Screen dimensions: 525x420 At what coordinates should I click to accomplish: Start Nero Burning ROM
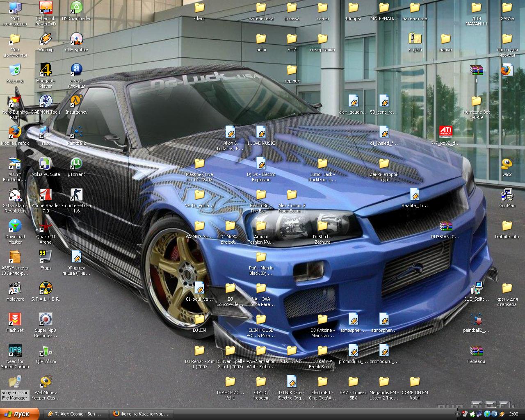pos(15,107)
